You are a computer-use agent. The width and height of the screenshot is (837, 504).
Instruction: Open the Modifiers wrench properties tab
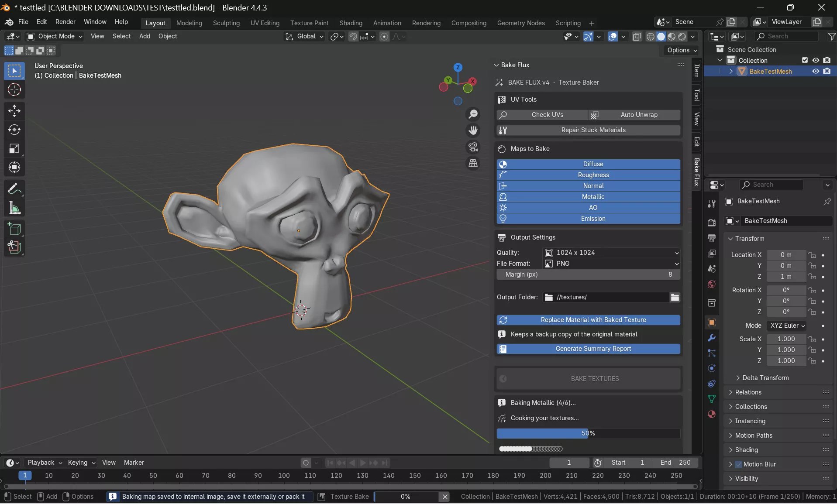712,338
